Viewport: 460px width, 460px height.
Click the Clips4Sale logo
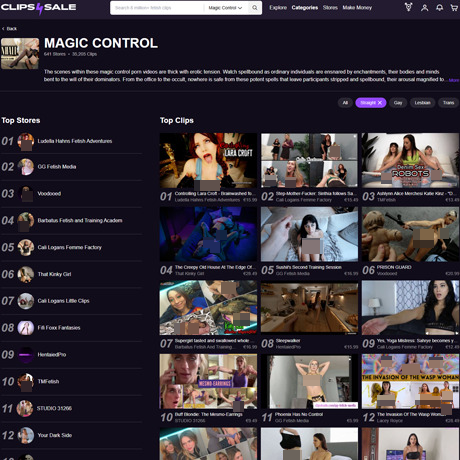[38, 8]
